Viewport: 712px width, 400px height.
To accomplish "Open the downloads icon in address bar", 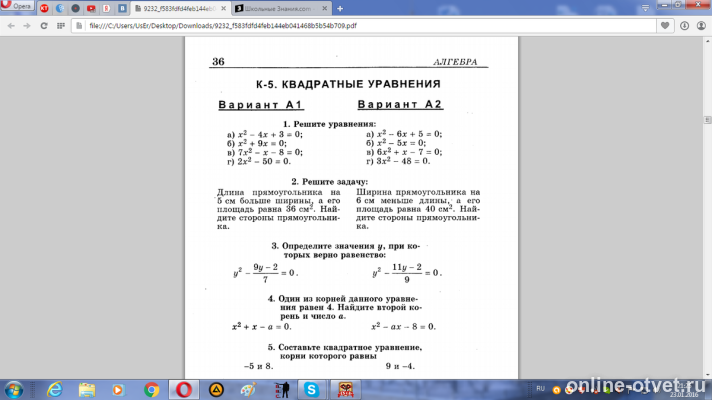I will pos(684,26).
